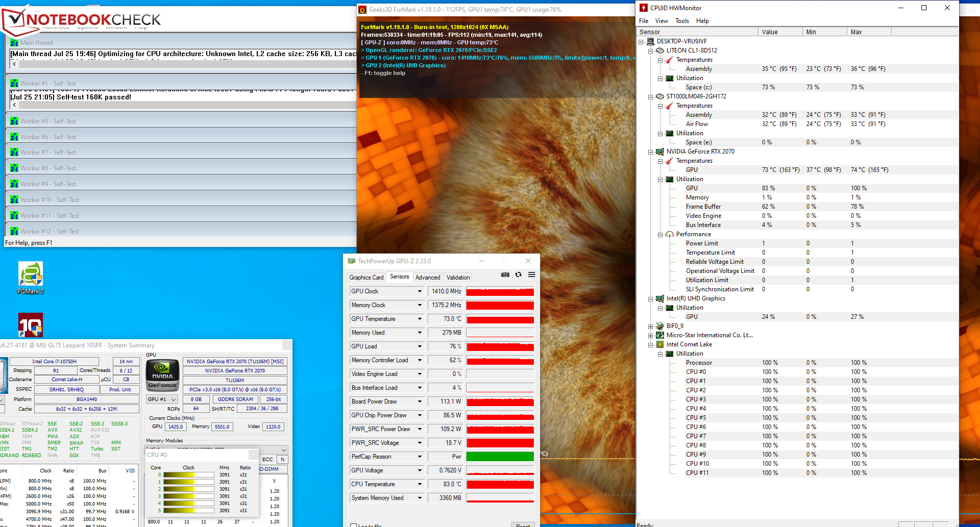Switch to the Advanced tab in GPU-Z
The image size is (980, 527).
428,278
